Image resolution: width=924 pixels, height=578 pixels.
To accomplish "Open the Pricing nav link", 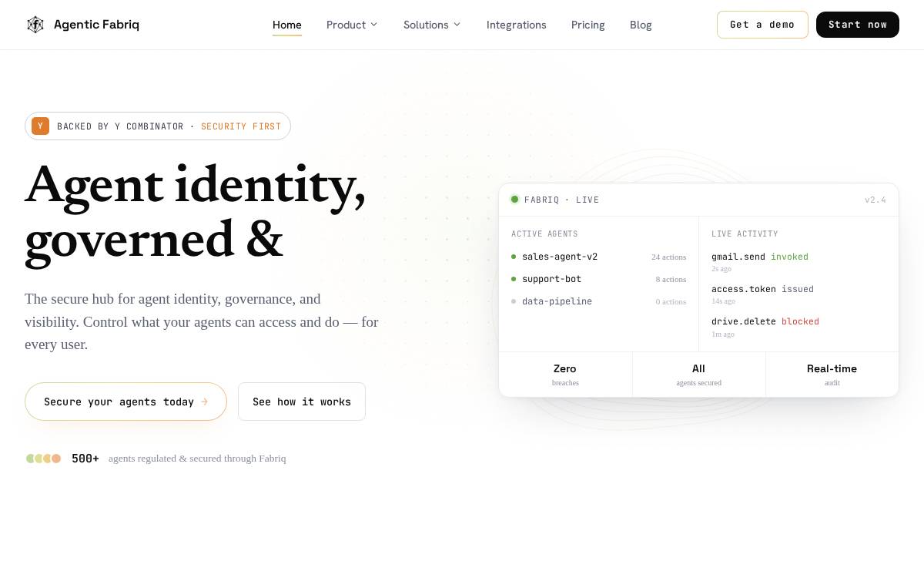I will pos(588,25).
